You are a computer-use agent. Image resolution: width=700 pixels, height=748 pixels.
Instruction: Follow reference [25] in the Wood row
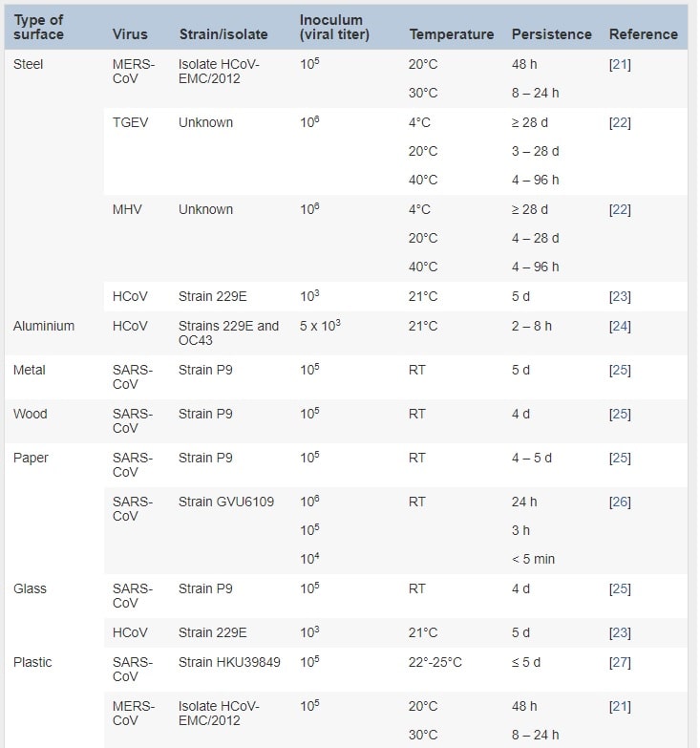click(620, 415)
